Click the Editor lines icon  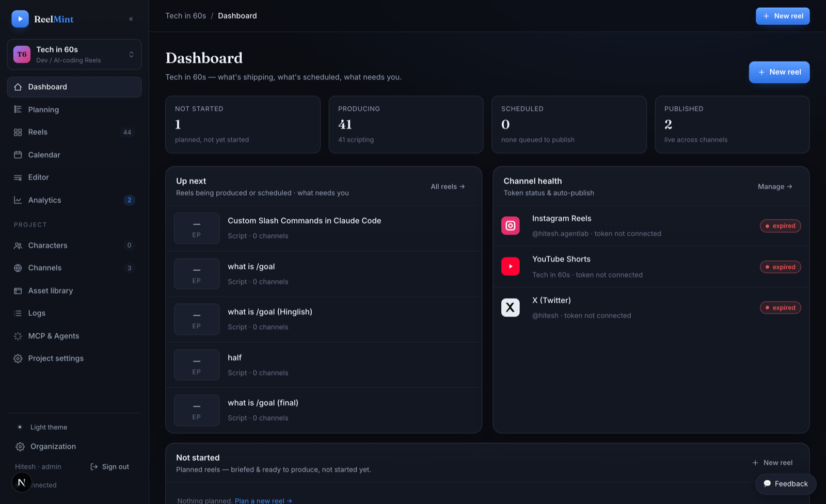click(18, 177)
